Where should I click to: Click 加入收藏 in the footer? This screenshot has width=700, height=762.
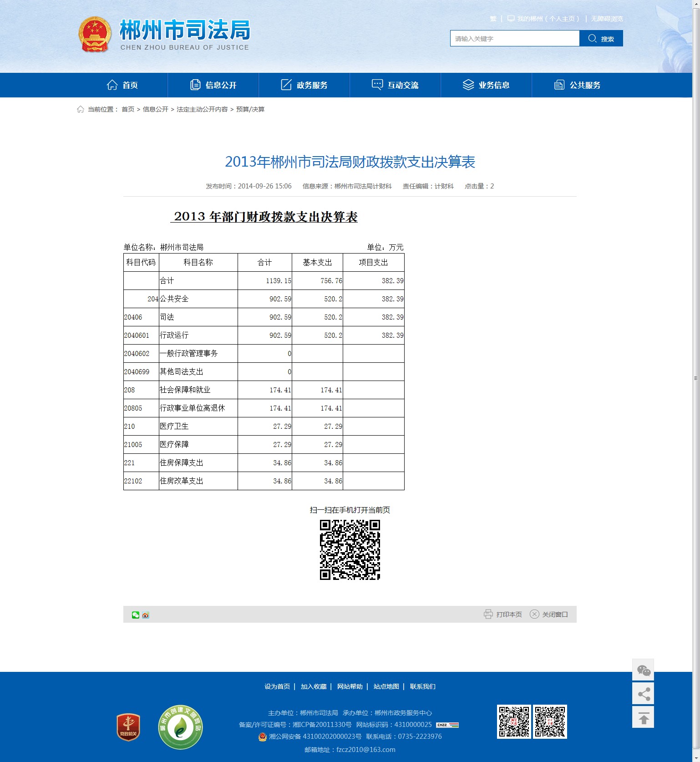(x=314, y=686)
